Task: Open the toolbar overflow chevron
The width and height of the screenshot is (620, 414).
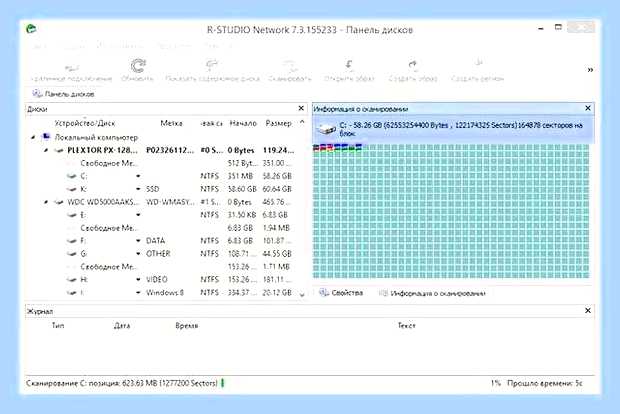Action: click(590, 70)
